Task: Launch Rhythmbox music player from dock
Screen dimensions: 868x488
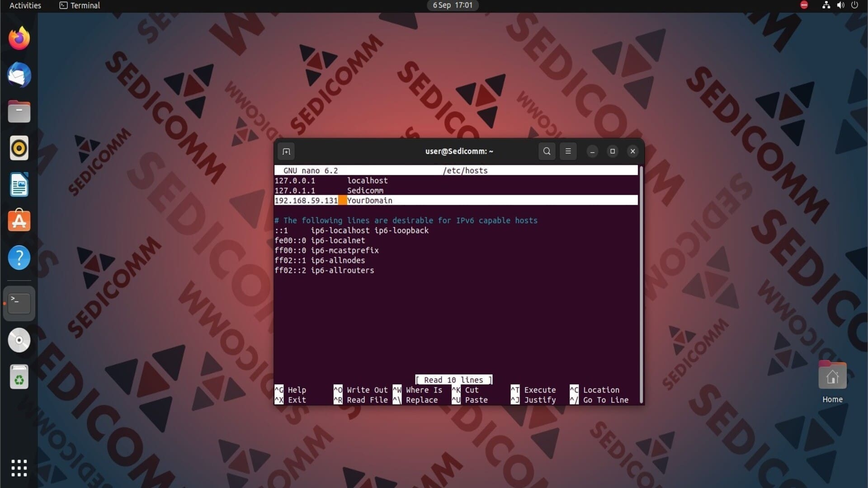Action: coord(19,148)
